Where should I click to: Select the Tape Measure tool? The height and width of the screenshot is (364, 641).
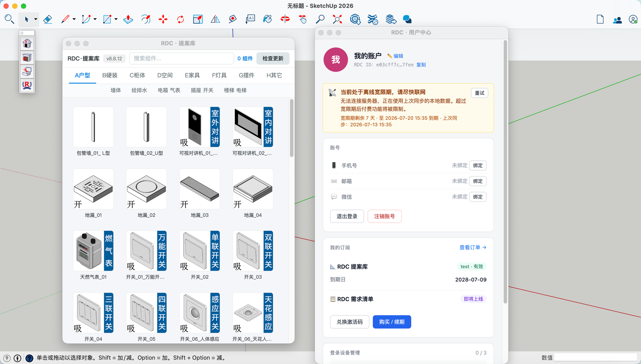pyautogui.click(x=233, y=19)
